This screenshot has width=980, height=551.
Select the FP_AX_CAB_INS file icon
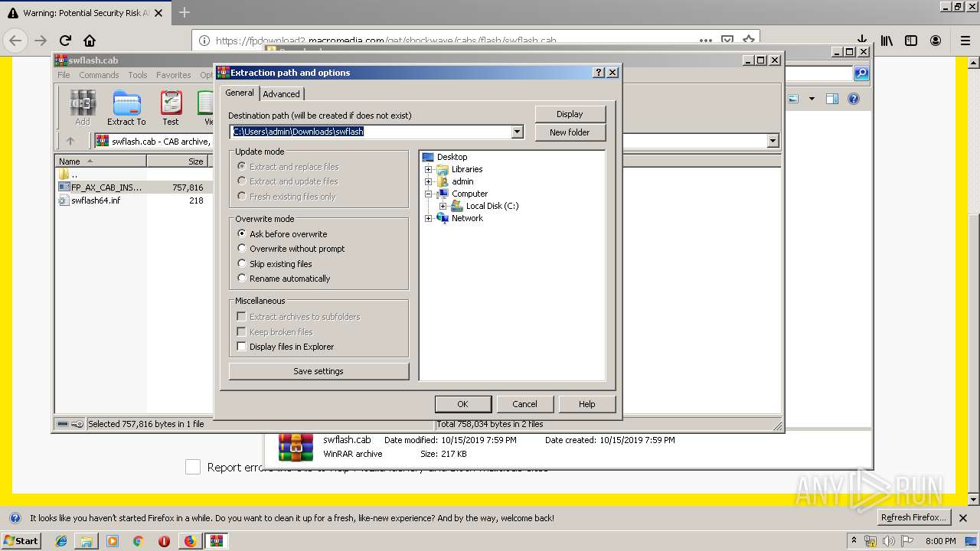click(x=64, y=187)
